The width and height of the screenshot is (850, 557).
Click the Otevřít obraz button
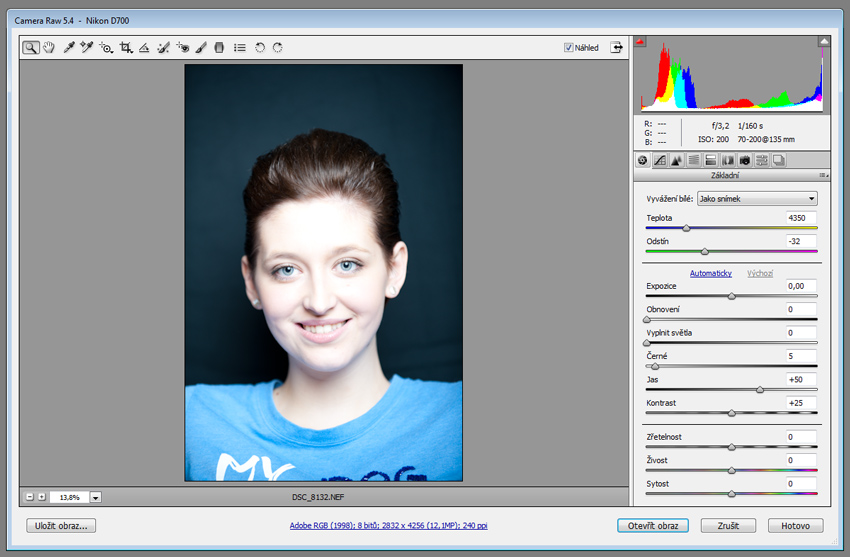(x=653, y=525)
